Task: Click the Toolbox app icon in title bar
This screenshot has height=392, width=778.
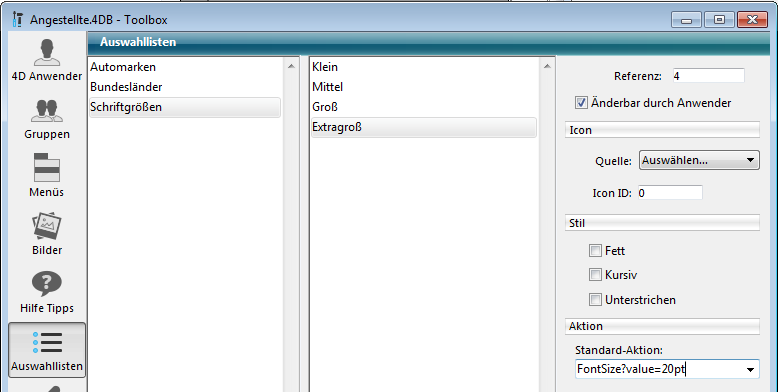Action: (17, 19)
